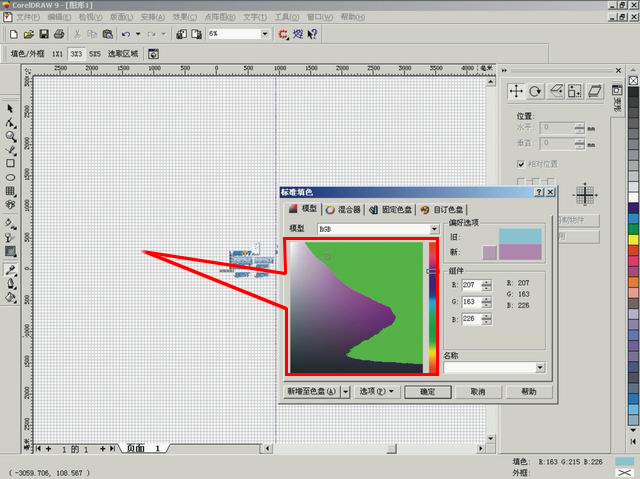Switch to the 自订色盘 custom palette tab
Viewport: 640px width, 479px height.
coord(442,210)
